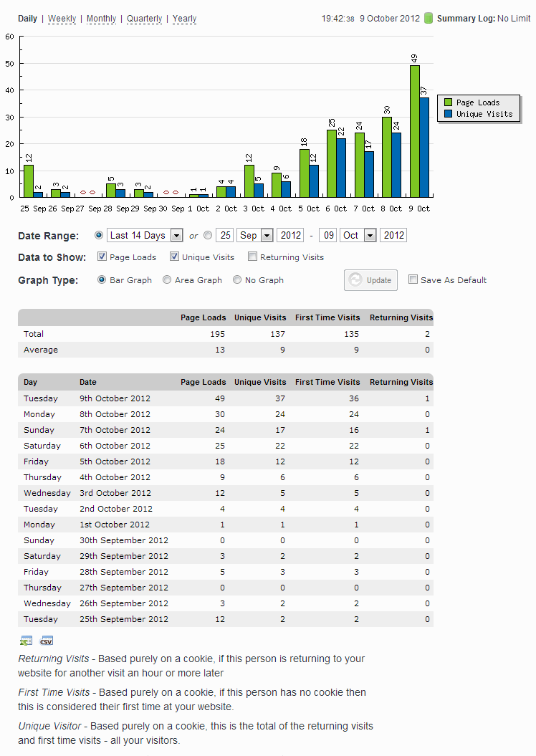
Task: Choose the Area Graph radio option
Action: pyautogui.click(x=167, y=279)
